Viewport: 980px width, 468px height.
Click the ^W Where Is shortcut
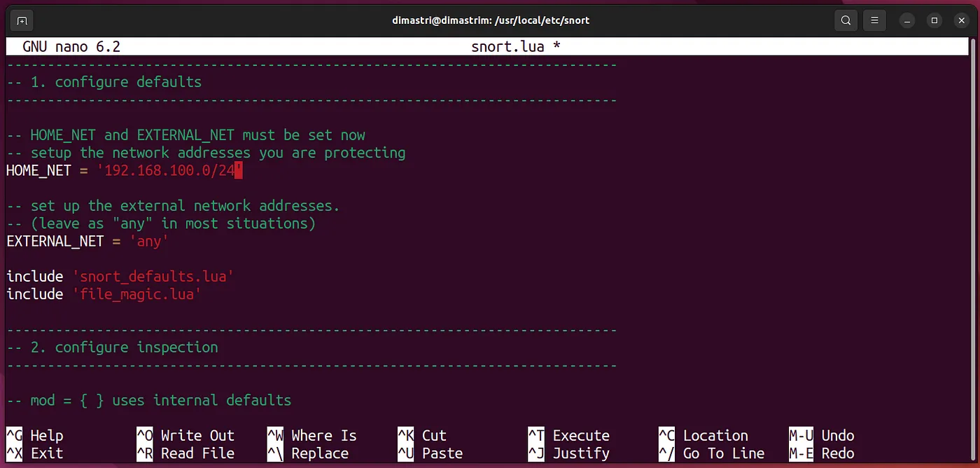311,436
